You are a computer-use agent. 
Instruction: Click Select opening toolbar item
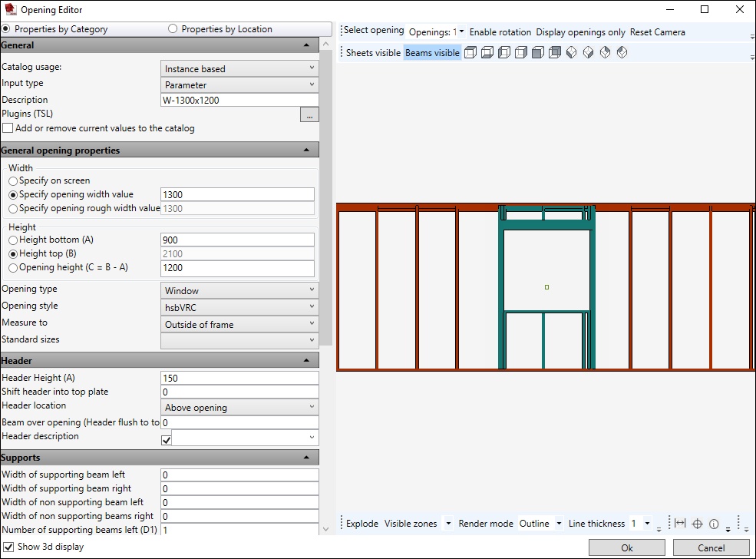click(374, 31)
